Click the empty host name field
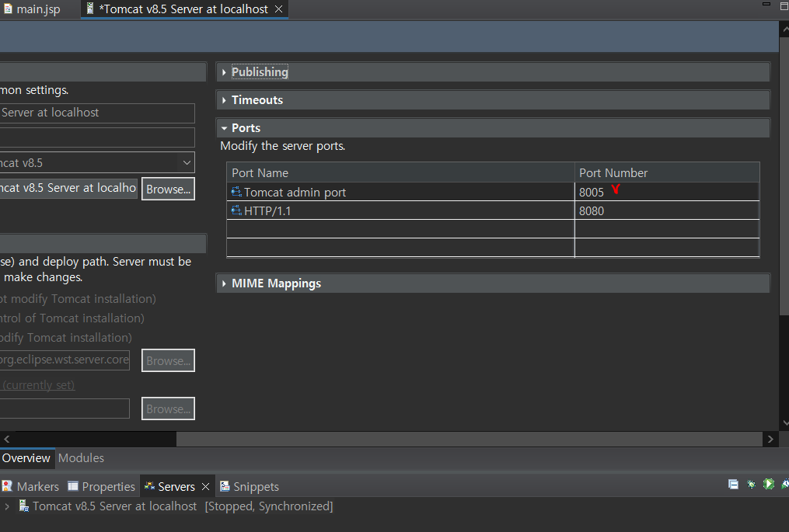 click(x=97, y=137)
